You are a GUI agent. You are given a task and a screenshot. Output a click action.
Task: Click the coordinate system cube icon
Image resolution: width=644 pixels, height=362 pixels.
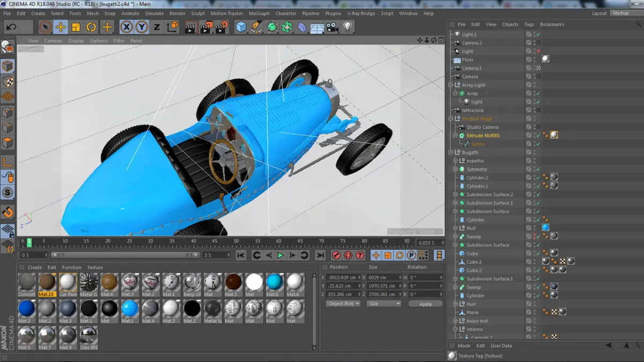172,26
